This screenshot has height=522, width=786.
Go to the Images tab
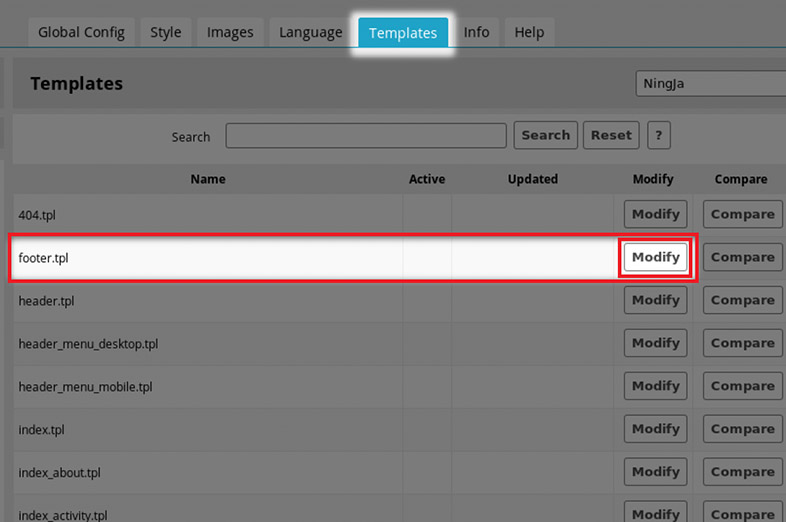230,32
